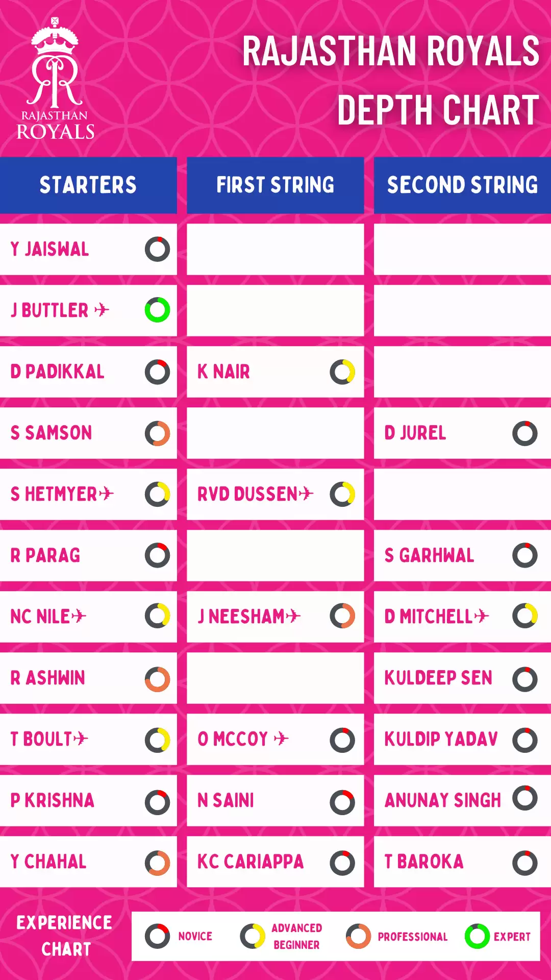The width and height of the screenshot is (551, 980).
Task: Select the Starters column header
Action: [88, 185]
